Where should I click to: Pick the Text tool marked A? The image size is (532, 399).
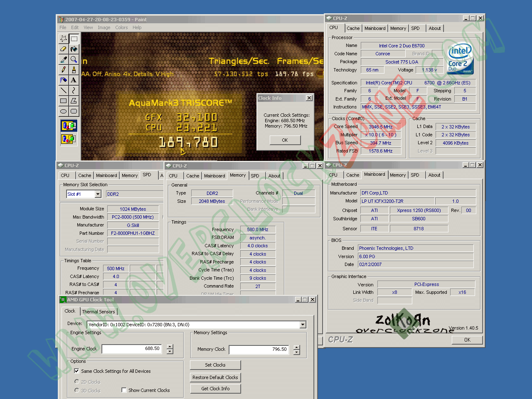(74, 80)
